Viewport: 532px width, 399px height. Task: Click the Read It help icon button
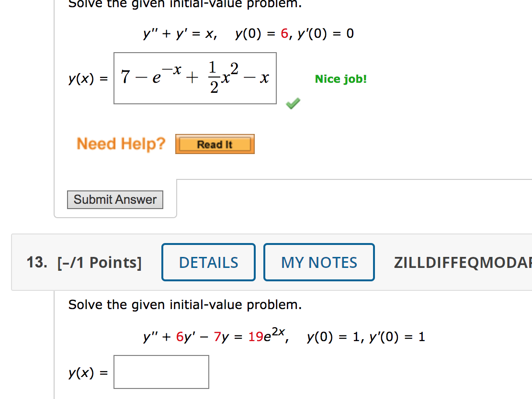(215, 144)
